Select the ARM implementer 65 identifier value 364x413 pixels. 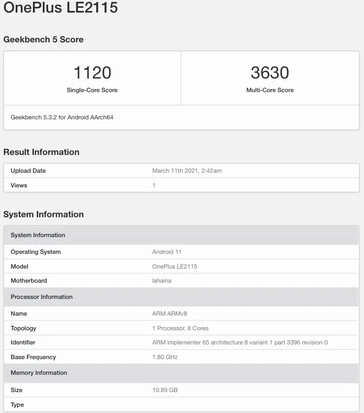point(240,343)
